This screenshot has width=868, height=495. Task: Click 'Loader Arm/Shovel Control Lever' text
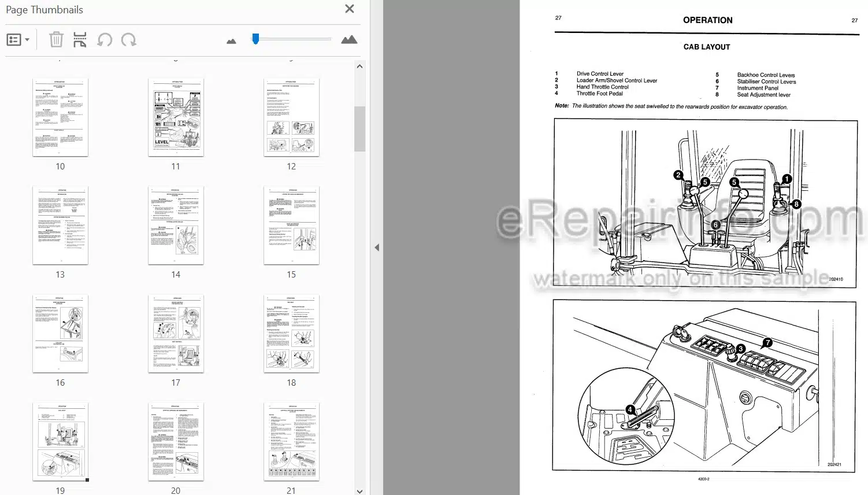(617, 80)
